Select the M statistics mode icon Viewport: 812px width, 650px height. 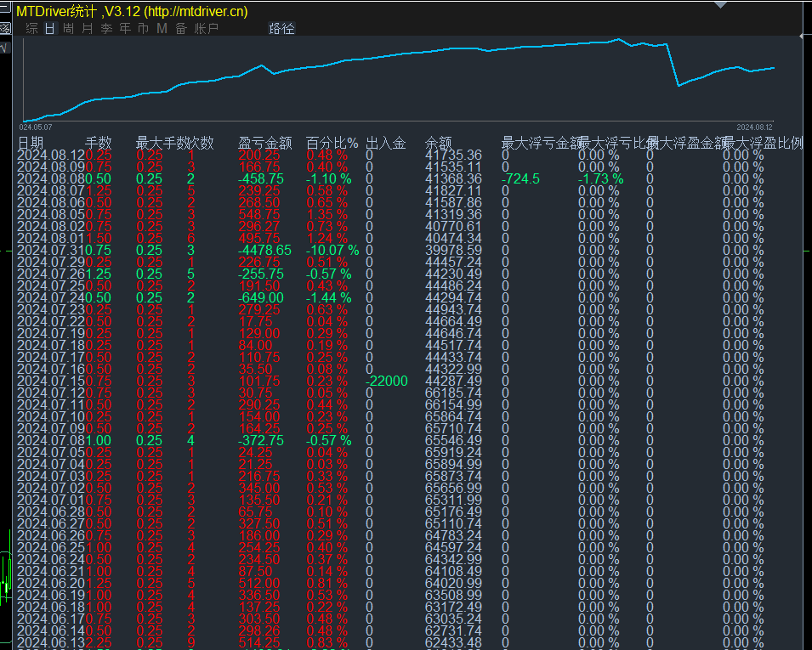pyautogui.click(x=161, y=28)
